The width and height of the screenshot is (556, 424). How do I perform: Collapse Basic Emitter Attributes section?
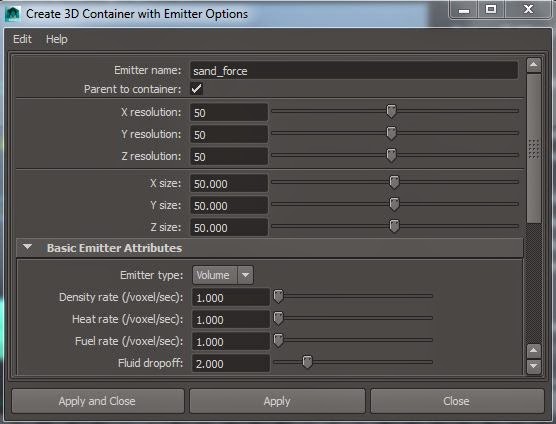click(27, 247)
